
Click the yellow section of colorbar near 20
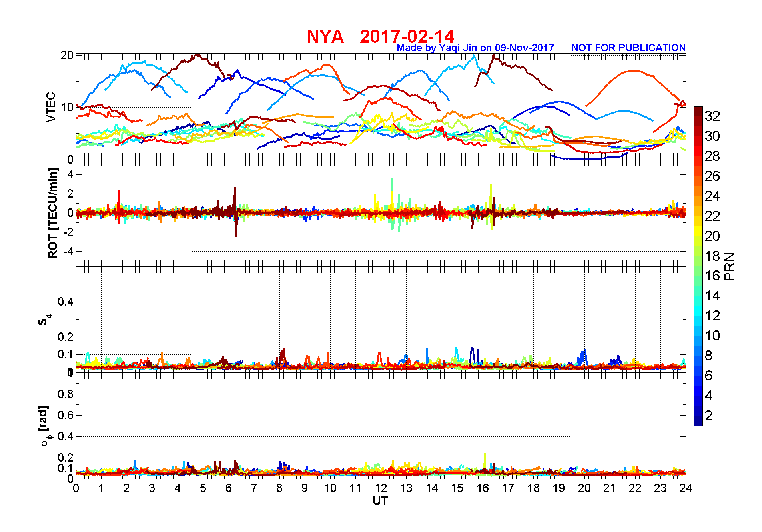(698, 231)
